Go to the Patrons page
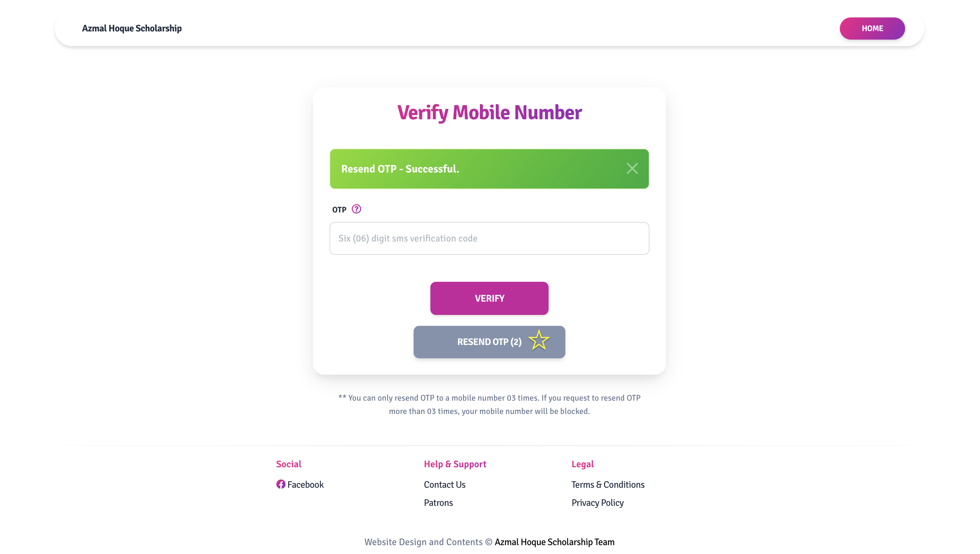 (438, 503)
